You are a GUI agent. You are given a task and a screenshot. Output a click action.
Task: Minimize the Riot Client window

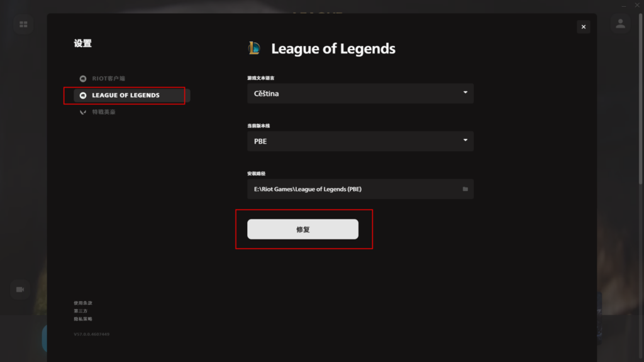point(624,5)
